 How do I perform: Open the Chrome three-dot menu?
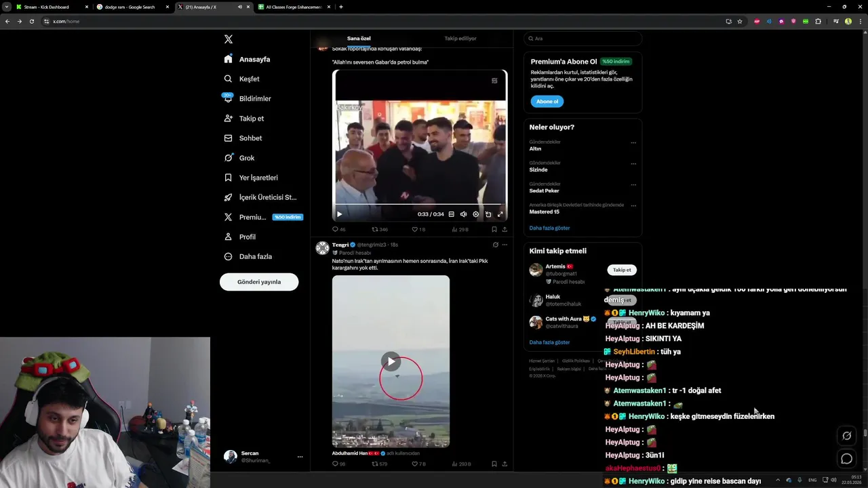[x=859, y=21]
